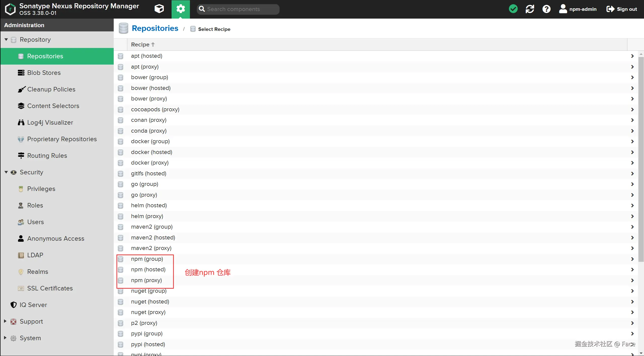This screenshot has height=356, width=644.
Task: Click the refresh icon in top bar
Action: coord(530,9)
